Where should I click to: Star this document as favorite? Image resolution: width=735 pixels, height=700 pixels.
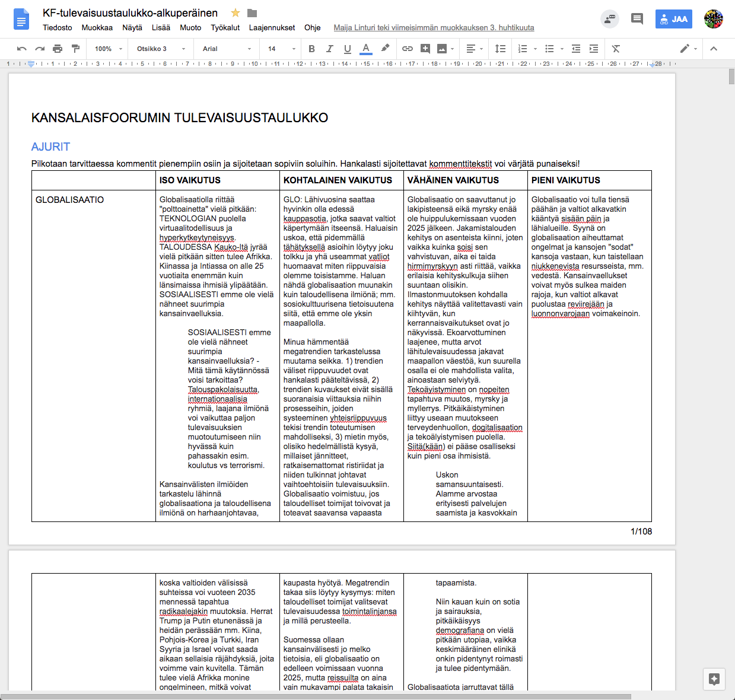click(x=236, y=13)
